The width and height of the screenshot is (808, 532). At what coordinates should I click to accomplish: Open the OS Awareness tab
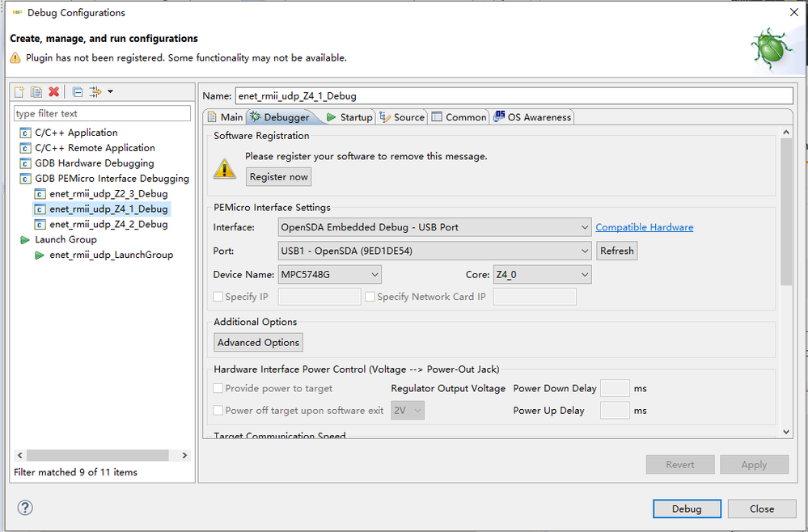coord(532,117)
